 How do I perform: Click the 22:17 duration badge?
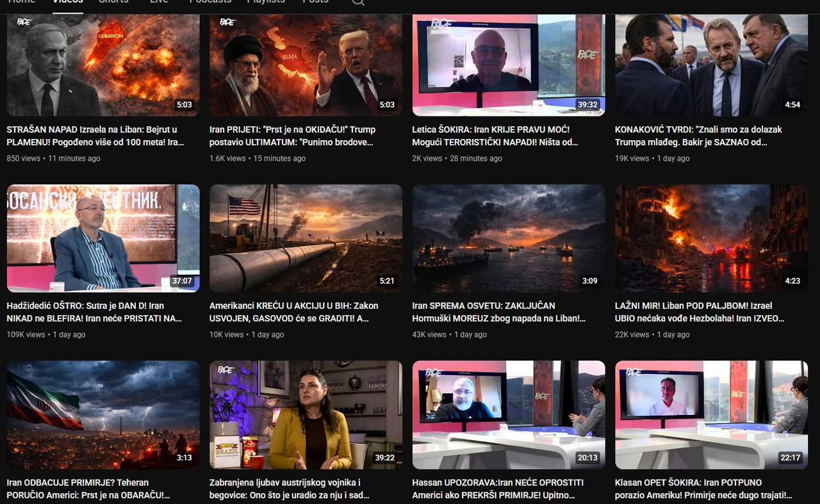pos(791,458)
